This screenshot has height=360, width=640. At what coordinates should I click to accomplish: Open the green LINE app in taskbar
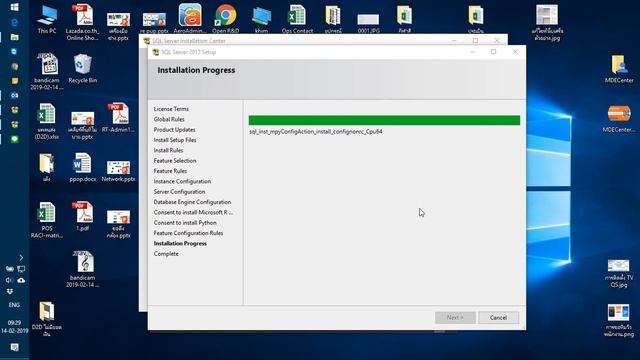point(14,139)
